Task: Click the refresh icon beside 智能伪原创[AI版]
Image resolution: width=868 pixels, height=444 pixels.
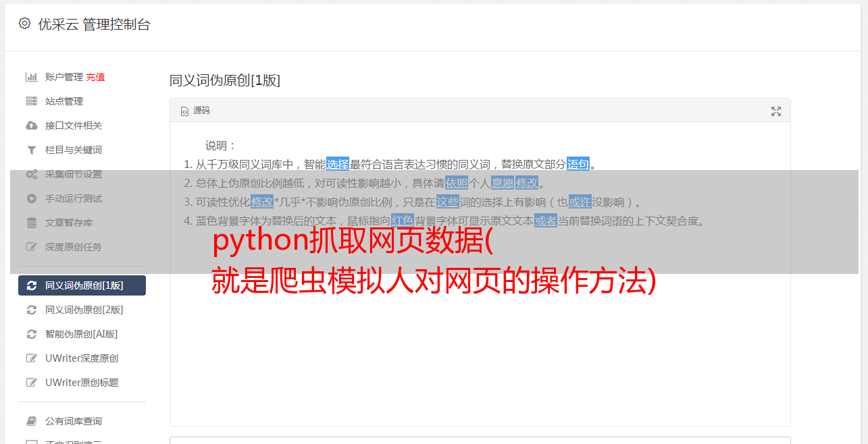Action: [x=31, y=334]
